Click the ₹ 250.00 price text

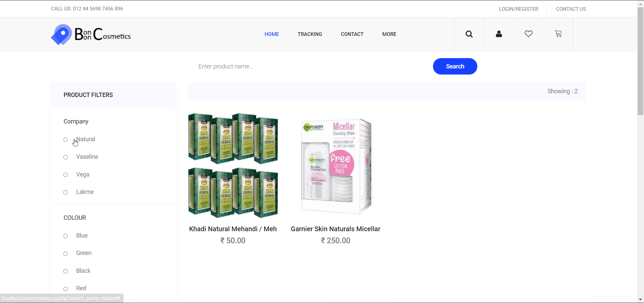335,241
